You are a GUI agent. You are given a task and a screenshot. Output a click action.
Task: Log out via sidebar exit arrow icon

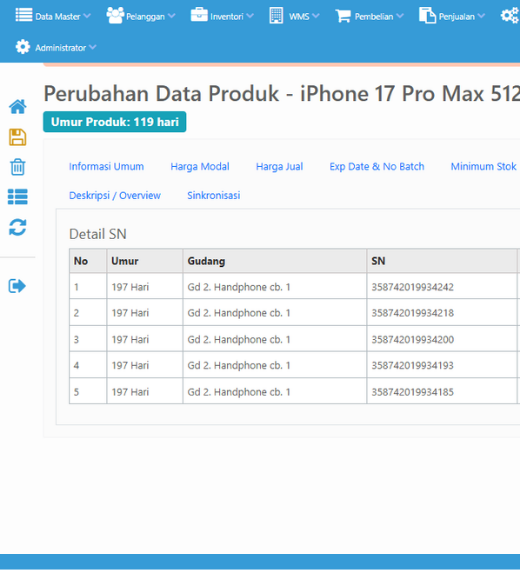pyautogui.click(x=17, y=286)
